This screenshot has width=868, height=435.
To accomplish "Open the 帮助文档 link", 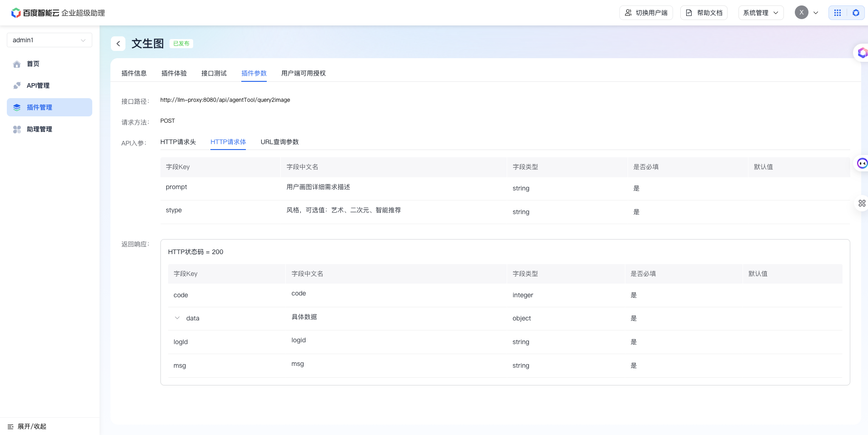I will 704,13.
